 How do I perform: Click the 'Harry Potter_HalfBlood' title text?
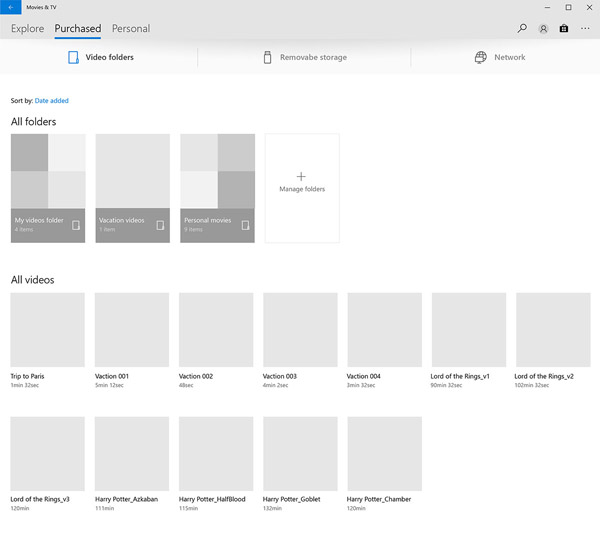[x=212, y=499]
